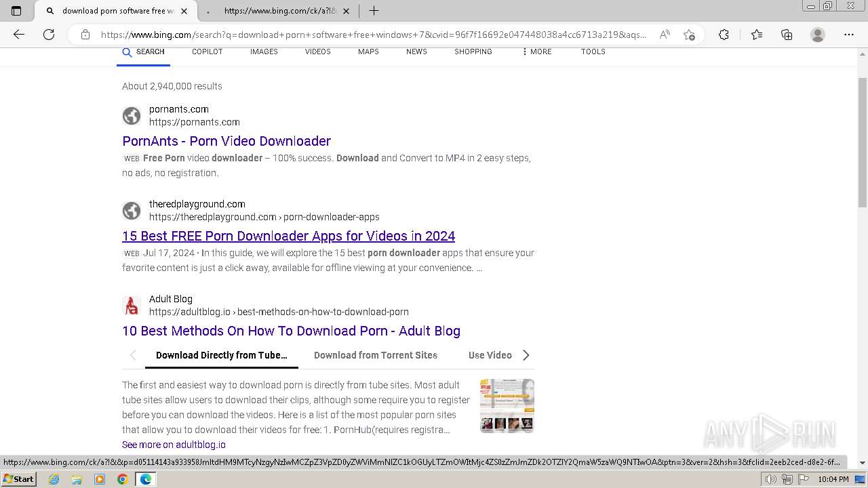The height and width of the screenshot is (488, 868).
Task: Switch to the VIDEOS tab
Action: pyautogui.click(x=318, y=52)
